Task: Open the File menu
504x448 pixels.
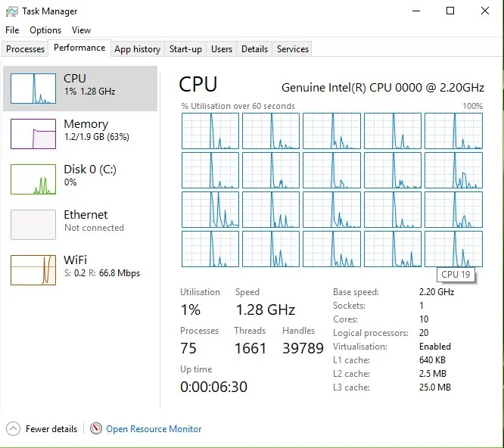Action: [12, 30]
